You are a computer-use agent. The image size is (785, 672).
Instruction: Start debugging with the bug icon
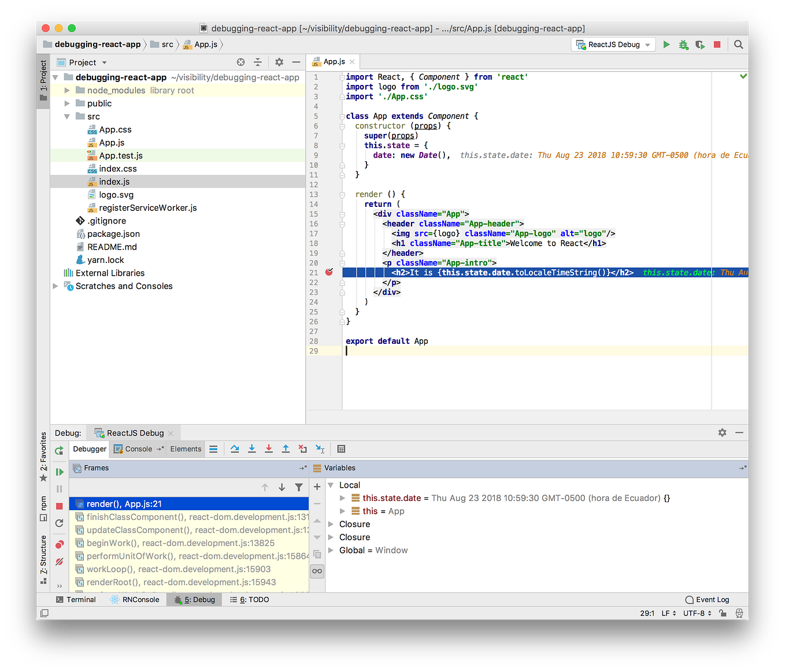pyautogui.click(x=683, y=44)
